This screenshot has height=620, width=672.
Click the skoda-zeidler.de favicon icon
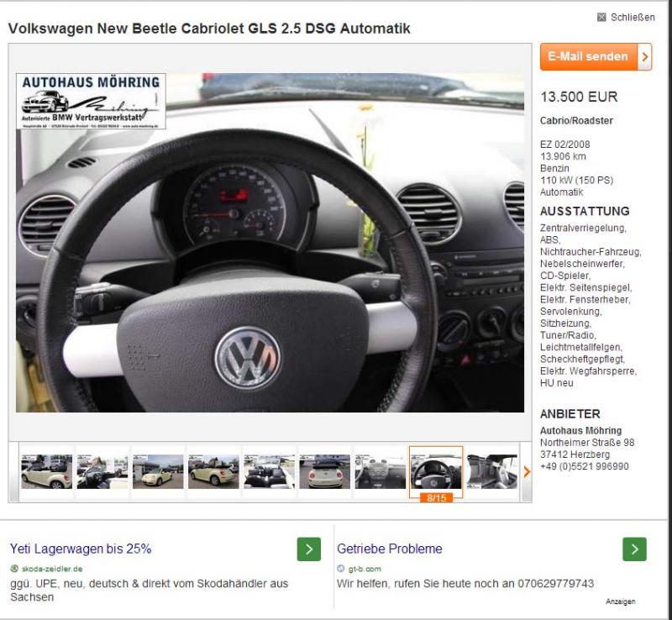point(13,569)
